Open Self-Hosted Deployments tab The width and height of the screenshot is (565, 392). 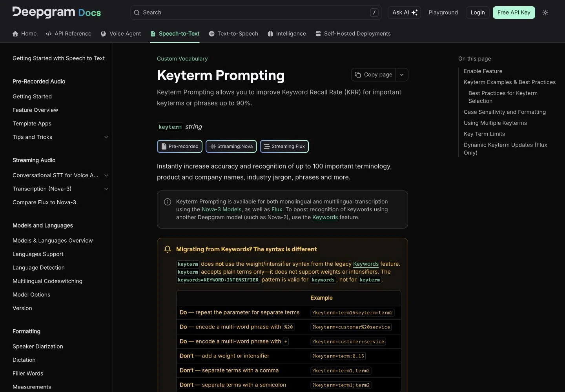point(353,34)
